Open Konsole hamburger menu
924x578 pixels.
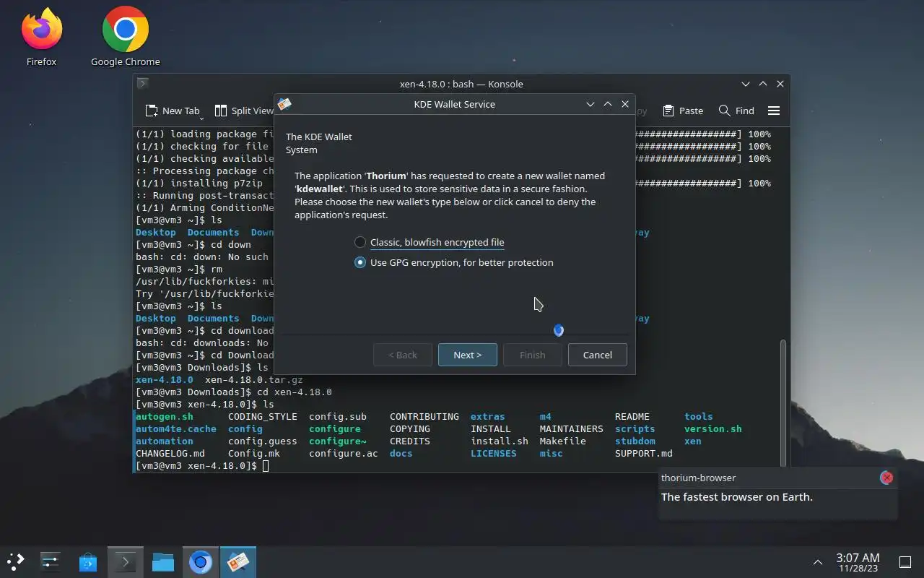[x=774, y=111]
